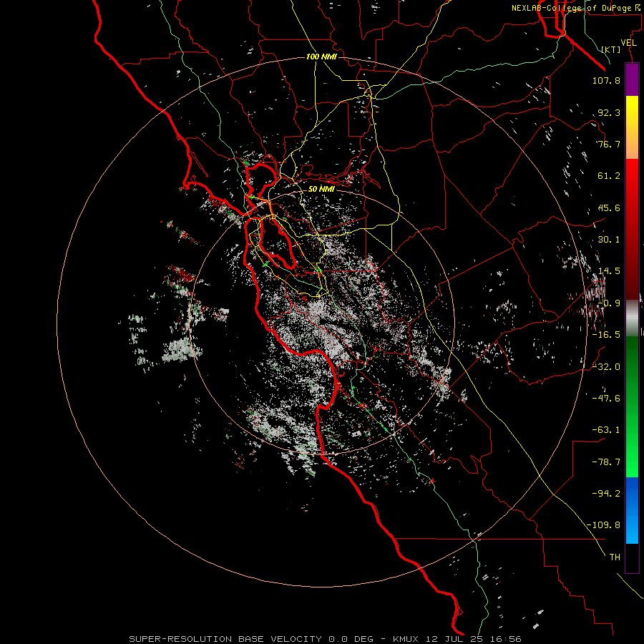Click the -16.5 legend value

tap(606, 335)
